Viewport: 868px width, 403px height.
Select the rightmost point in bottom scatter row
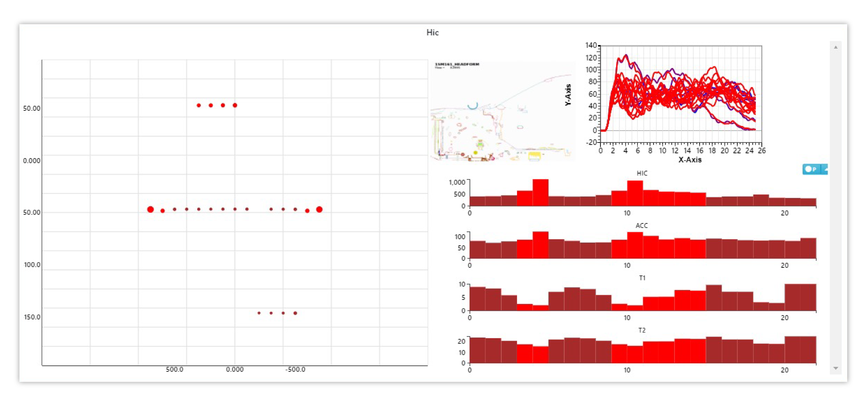[x=295, y=313]
